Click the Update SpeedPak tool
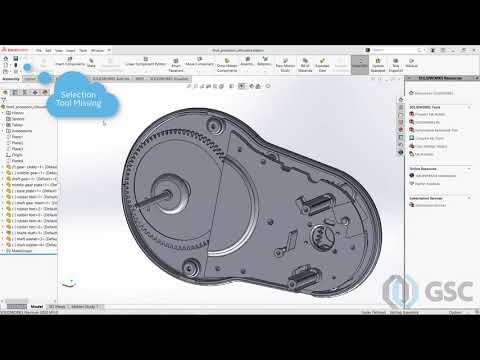480x360 pixels. coord(378,65)
